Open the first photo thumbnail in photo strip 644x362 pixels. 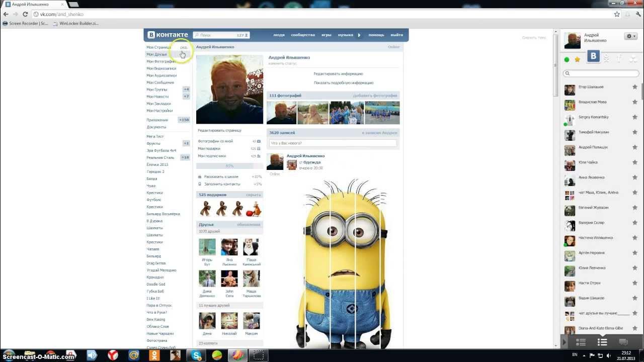pos(282,113)
